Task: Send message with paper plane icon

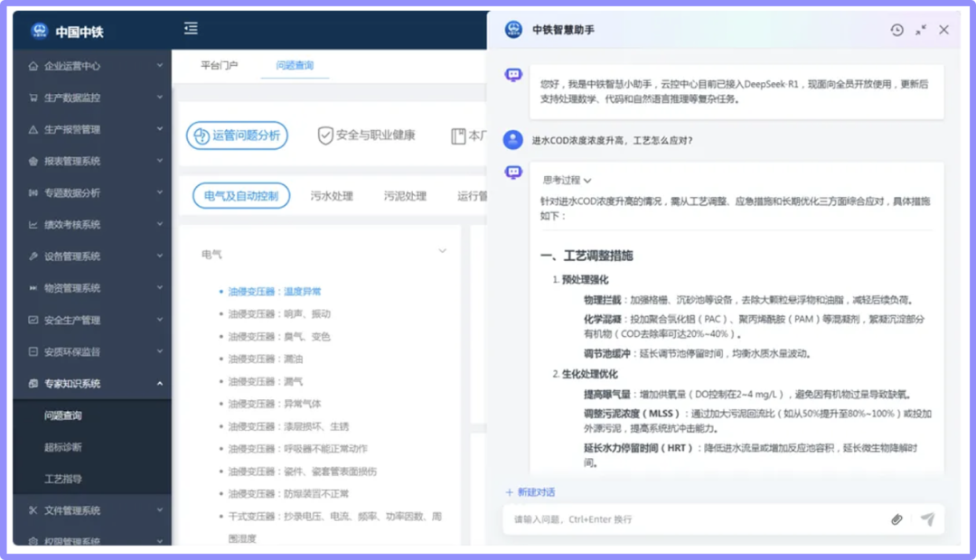Action: coord(926,519)
